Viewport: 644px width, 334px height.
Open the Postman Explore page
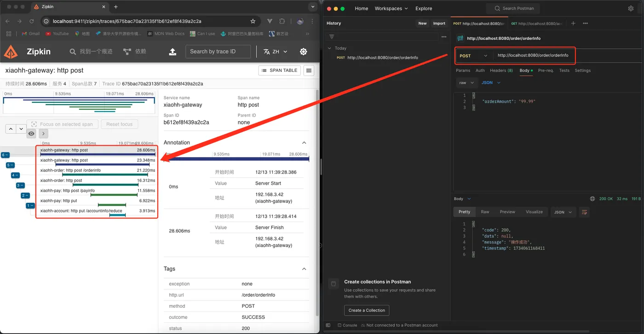pyautogui.click(x=424, y=8)
